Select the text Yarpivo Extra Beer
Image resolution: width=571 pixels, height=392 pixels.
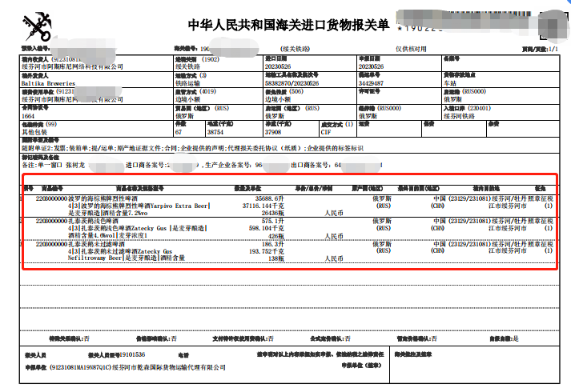pyautogui.click(x=179, y=206)
